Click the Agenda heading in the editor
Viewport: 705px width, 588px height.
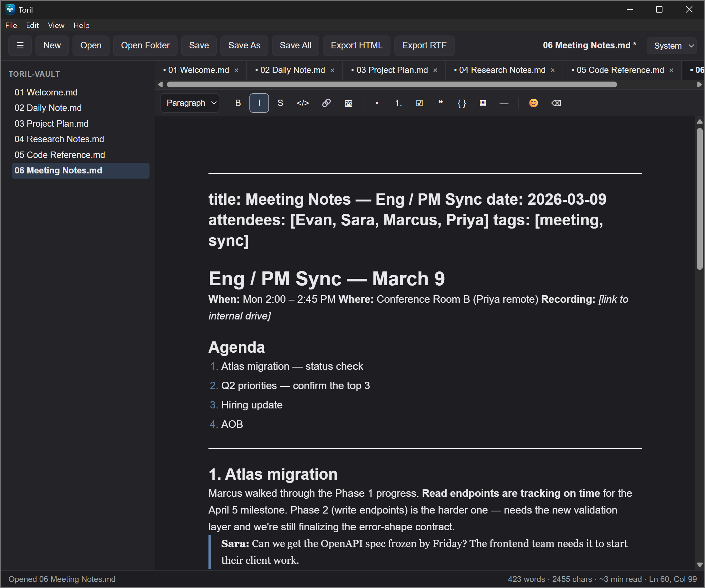pos(237,347)
